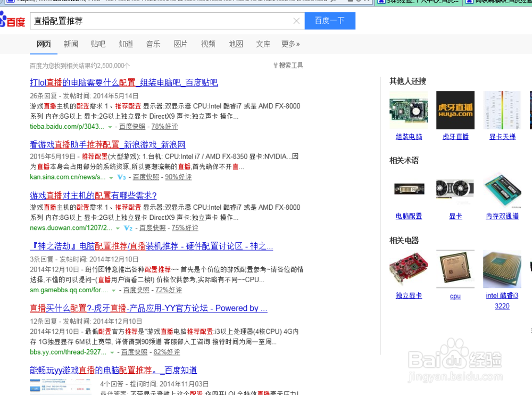Click the V2 verification badge on duowan result

128,227
